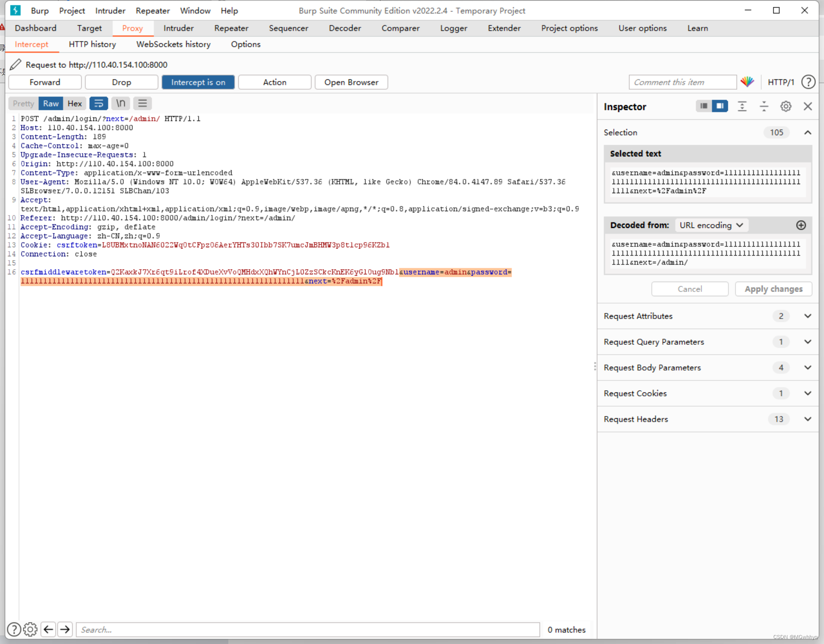Open the URL encoding decoder dropdown

coord(711,225)
